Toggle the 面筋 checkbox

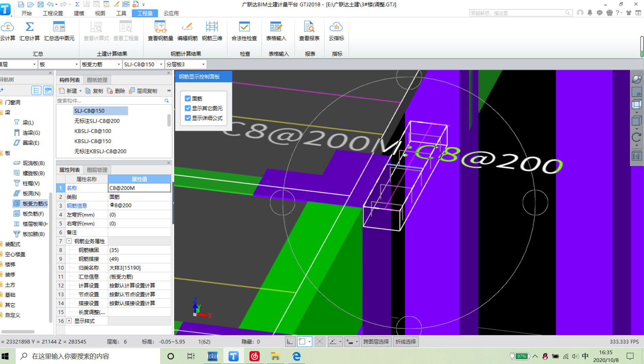188,99
